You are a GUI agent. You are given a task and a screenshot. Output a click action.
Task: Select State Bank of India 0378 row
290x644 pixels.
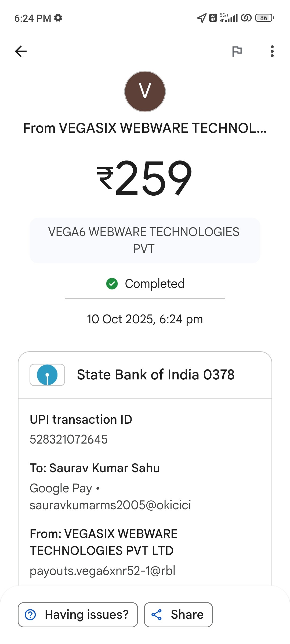coord(156,375)
